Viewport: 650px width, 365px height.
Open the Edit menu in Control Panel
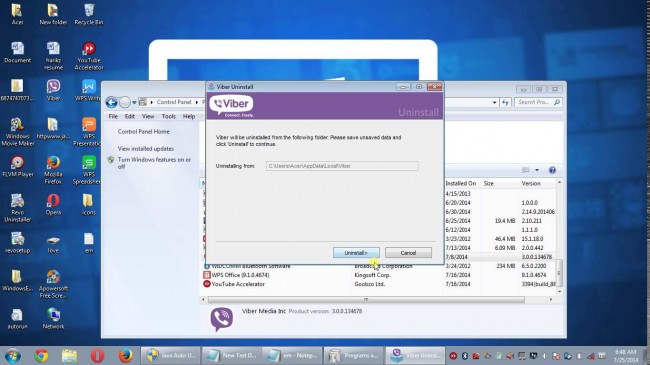tap(130, 117)
